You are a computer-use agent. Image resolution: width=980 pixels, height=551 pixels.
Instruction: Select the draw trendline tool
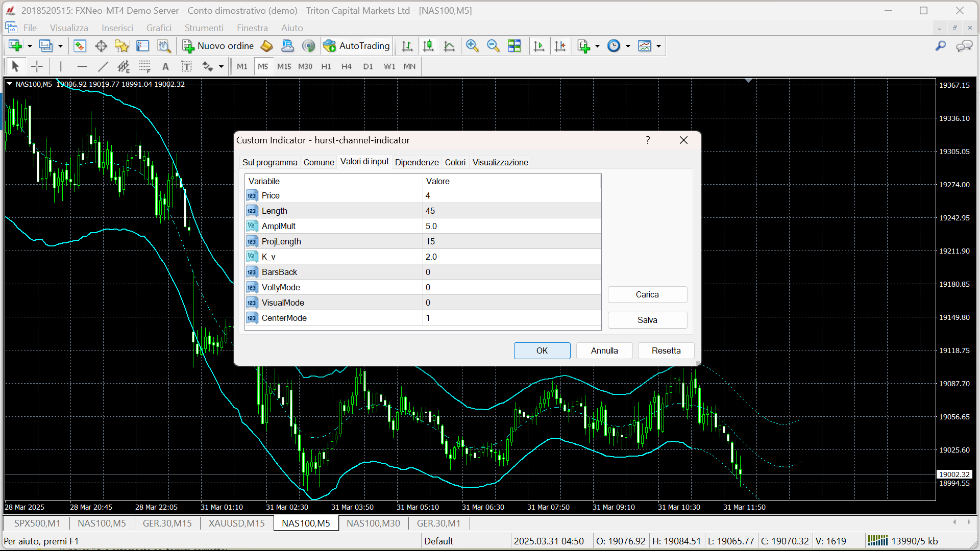(x=103, y=66)
